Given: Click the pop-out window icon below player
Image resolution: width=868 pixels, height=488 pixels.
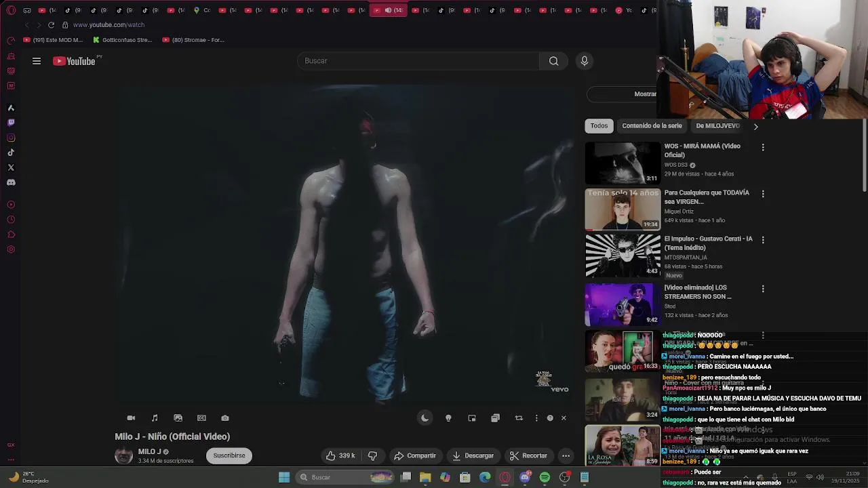Looking at the screenshot, I should click(495, 418).
